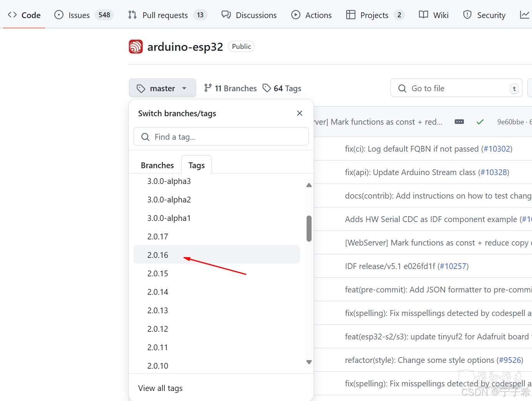Viewport: 532px width, 401px height.
Task: Open '[WebServer] Mark functions as const' list commit
Action: (x=439, y=243)
